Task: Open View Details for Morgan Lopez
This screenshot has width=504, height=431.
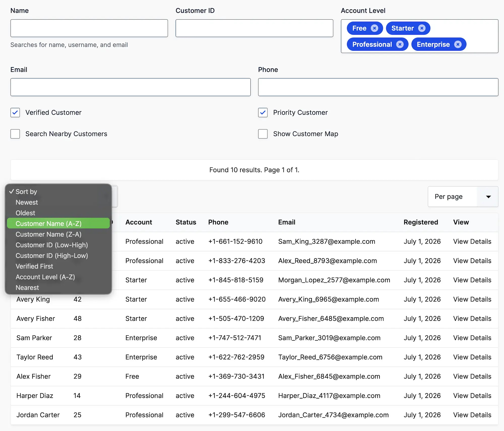Action: coord(472,280)
